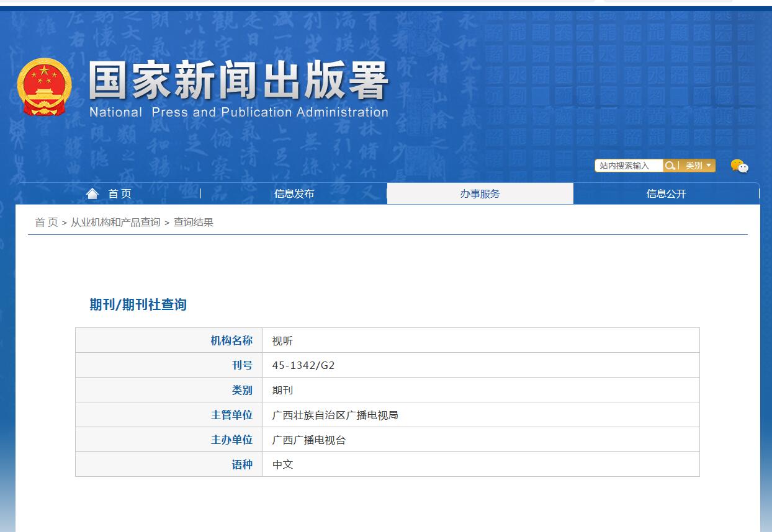The height and width of the screenshot is (532, 772).
Task: Switch to the 办事服务 tab
Action: pos(480,193)
